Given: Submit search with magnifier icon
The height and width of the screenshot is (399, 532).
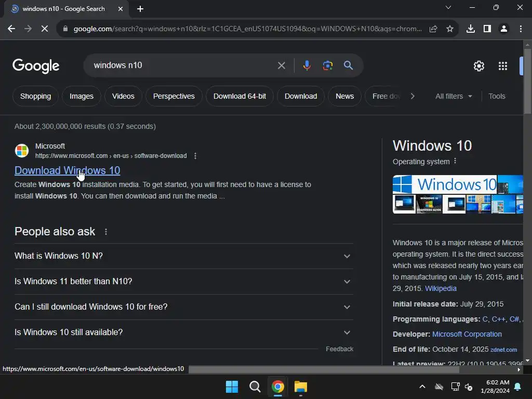Looking at the screenshot, I should pos(348,65).
